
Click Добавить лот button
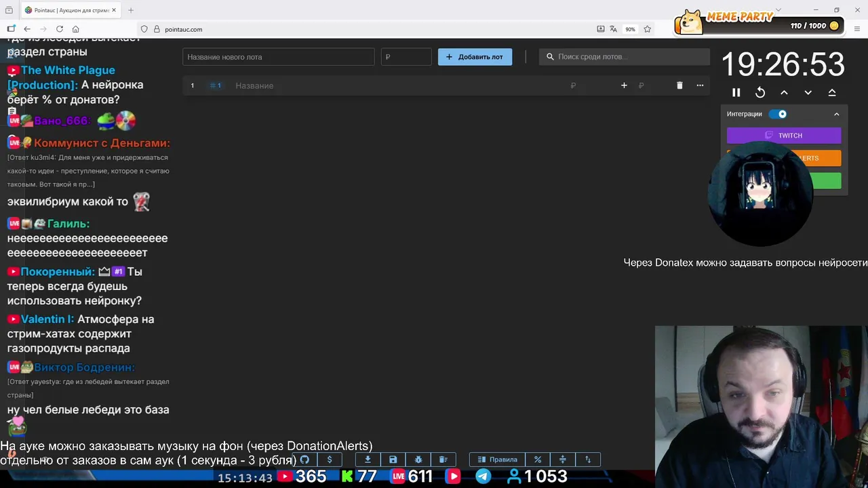475,57
